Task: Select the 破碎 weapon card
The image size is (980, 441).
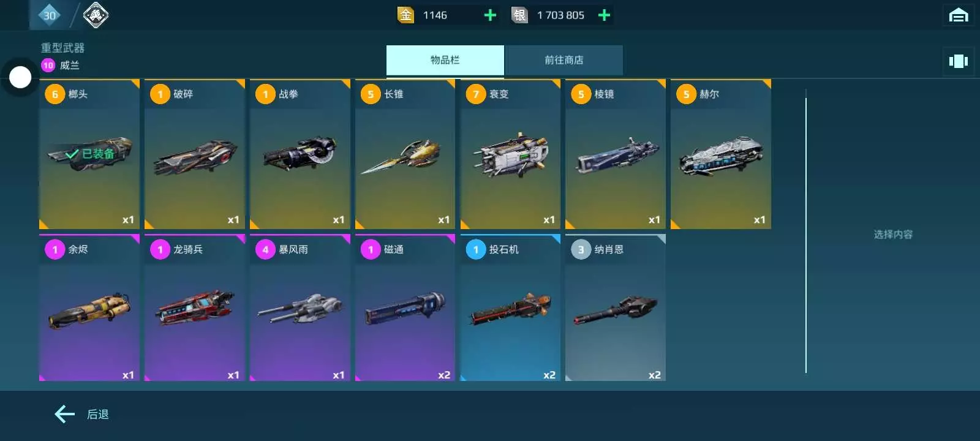Action: tap(195, 154)
